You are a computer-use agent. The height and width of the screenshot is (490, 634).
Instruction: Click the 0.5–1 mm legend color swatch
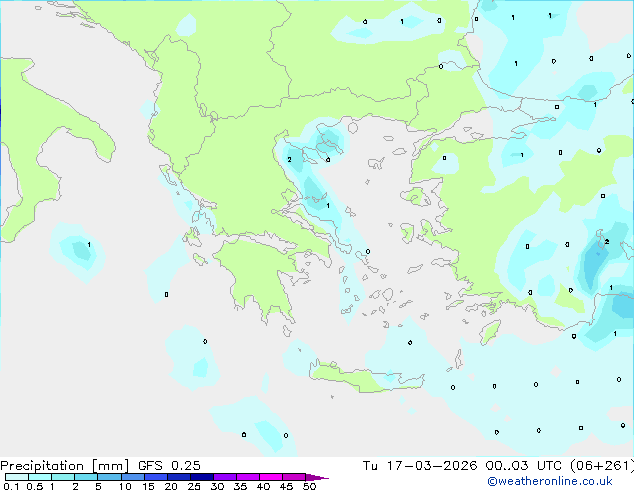(40, 477)
